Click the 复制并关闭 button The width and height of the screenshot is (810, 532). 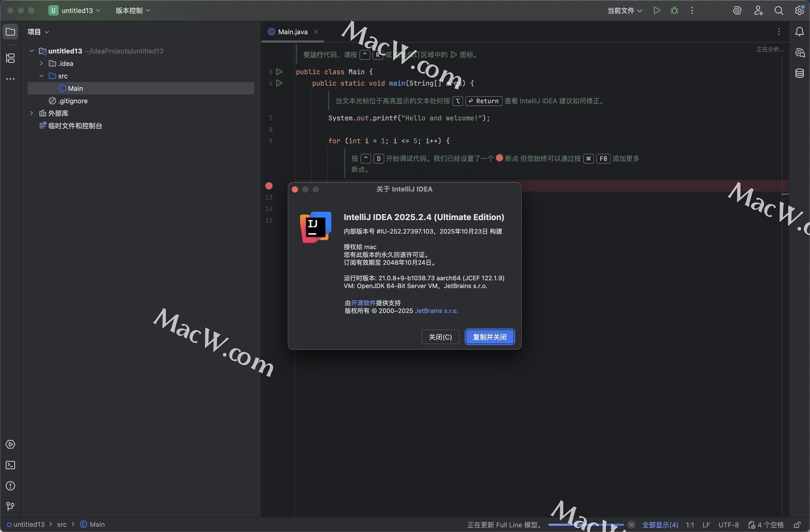(489, 337)
